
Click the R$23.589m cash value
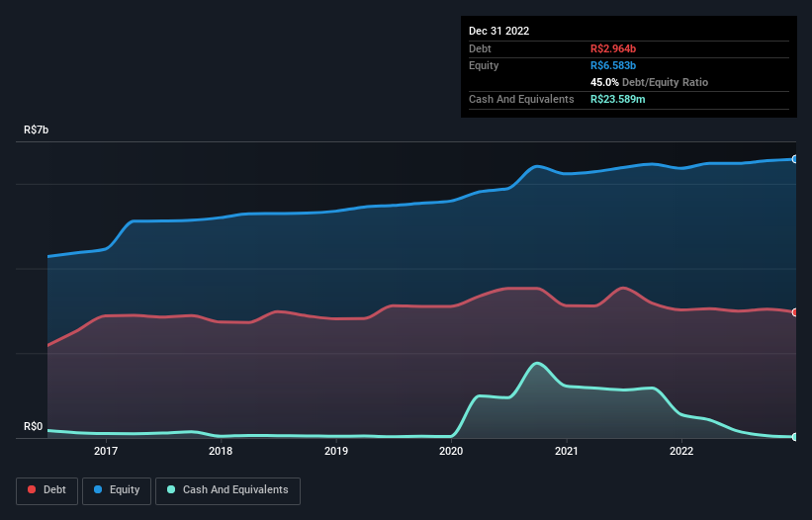pyautogui.click(x=618, y=99)
